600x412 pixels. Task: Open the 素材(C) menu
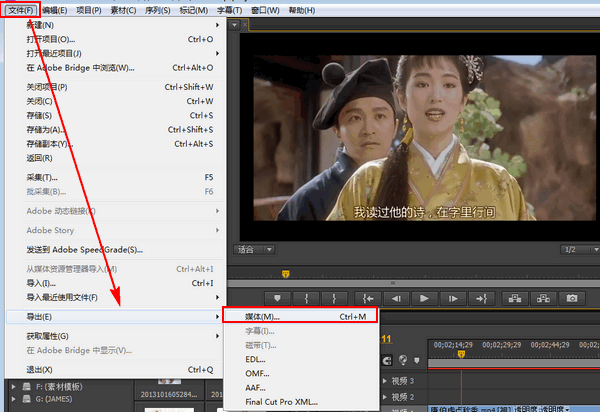123,10
